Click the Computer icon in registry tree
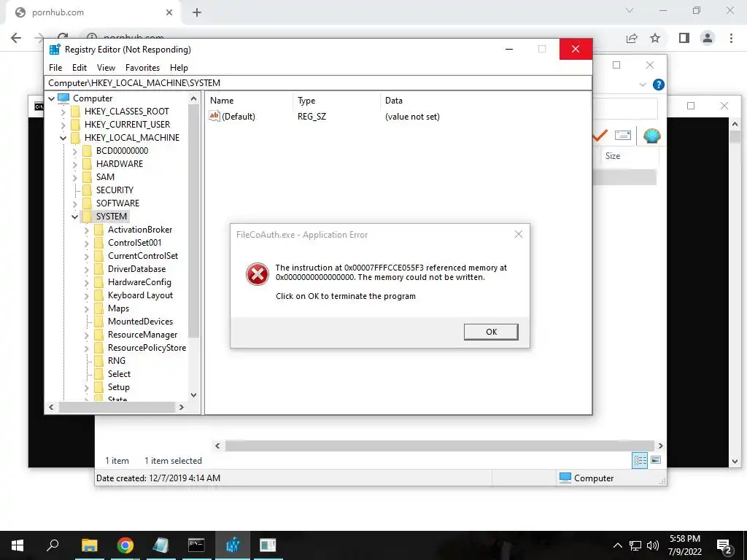Screen dimensions: 747x560 [63, 98]
